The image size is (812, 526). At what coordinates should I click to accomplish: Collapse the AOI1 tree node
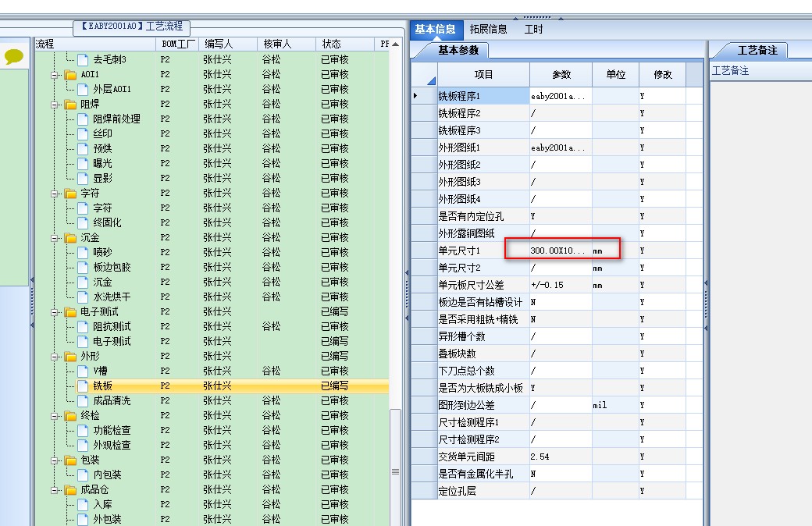55,75
